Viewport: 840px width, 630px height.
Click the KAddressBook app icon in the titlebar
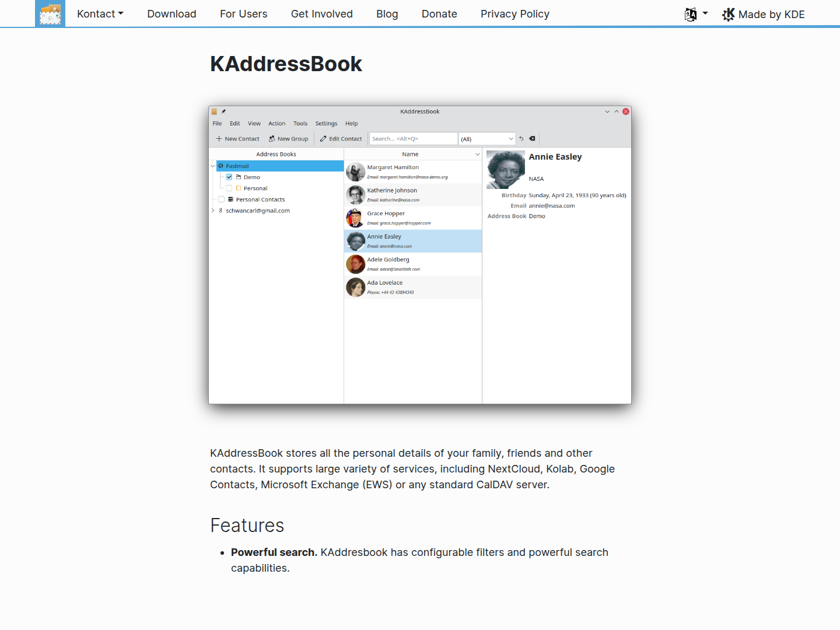pos(214,111)
